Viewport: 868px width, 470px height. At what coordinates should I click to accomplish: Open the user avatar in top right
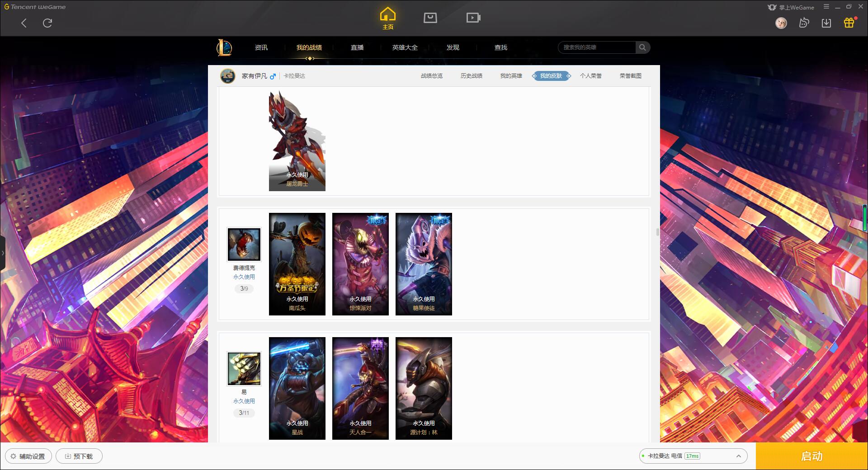click(781, 23)
